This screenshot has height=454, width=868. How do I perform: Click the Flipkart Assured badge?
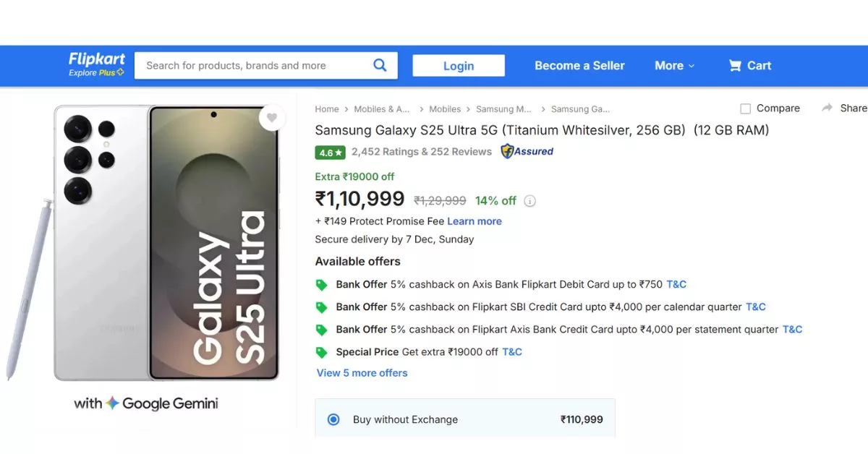coord(526,152)
